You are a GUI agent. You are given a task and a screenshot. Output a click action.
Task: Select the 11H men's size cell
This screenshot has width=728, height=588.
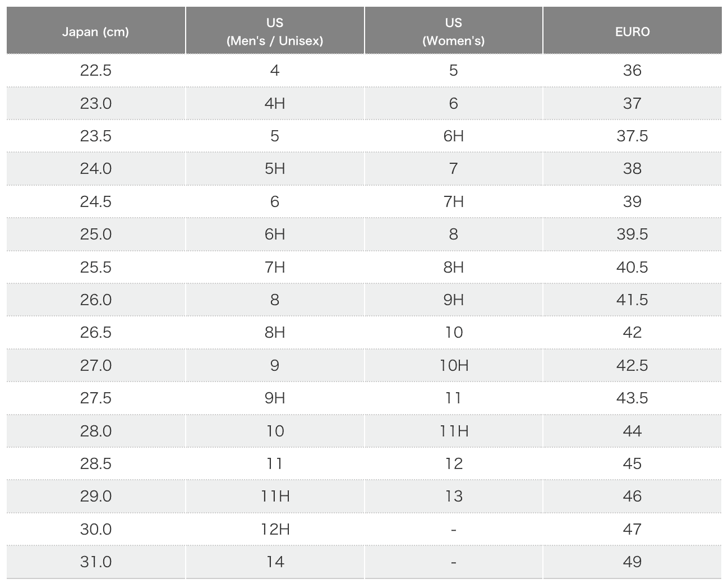click(x=275, y=497)
